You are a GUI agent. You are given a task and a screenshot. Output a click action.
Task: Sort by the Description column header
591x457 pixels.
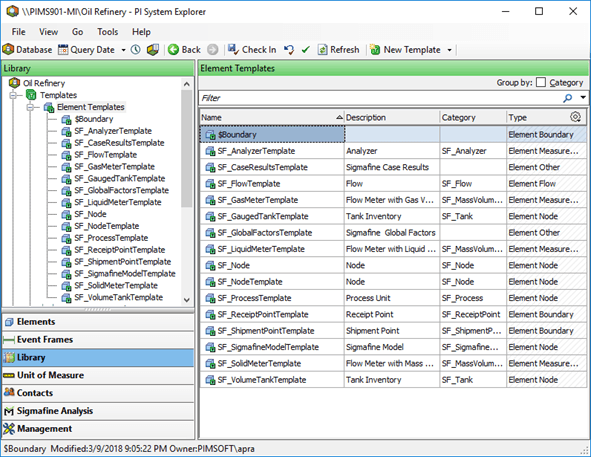pyautogui.click(x=392, y=117)
